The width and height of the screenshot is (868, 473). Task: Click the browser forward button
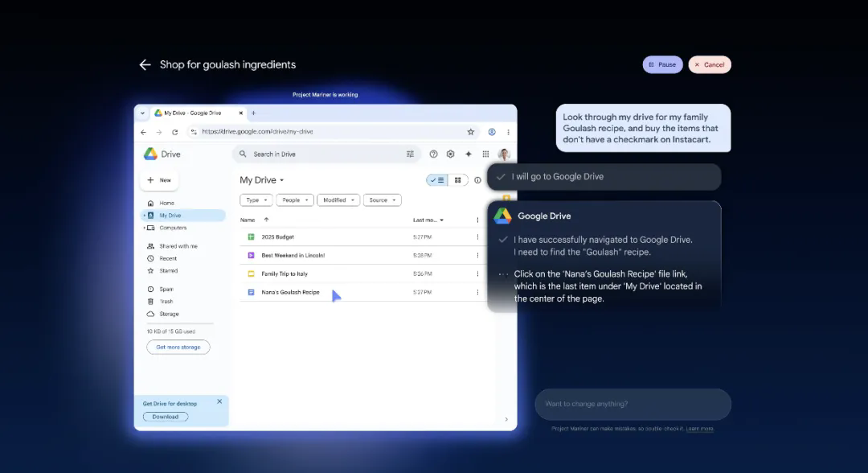(x=159, y=132)
